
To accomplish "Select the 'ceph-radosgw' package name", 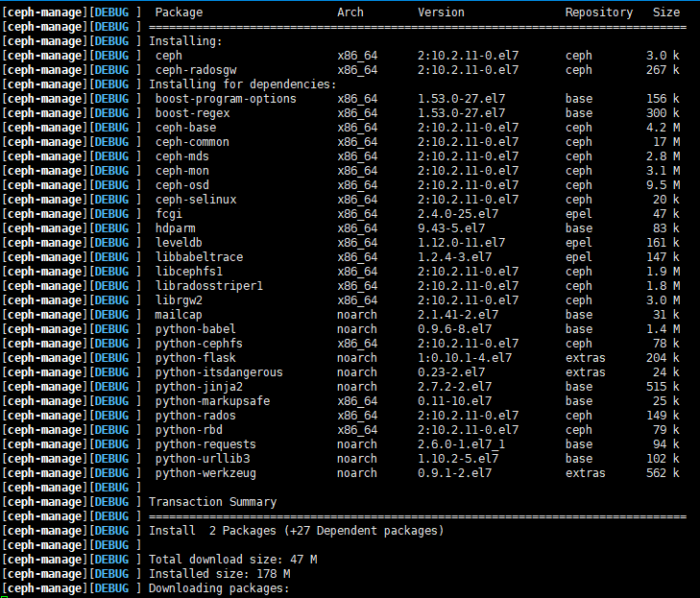I will click(196, 70).
